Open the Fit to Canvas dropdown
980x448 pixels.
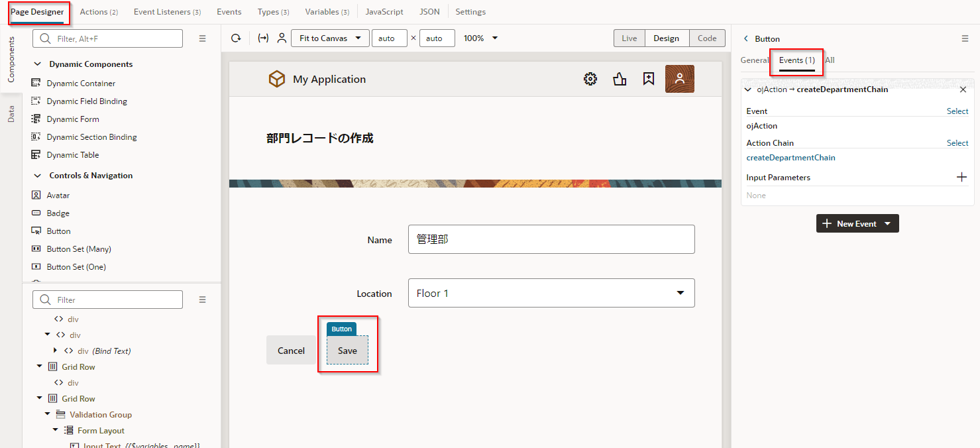[x=330, y=38]
